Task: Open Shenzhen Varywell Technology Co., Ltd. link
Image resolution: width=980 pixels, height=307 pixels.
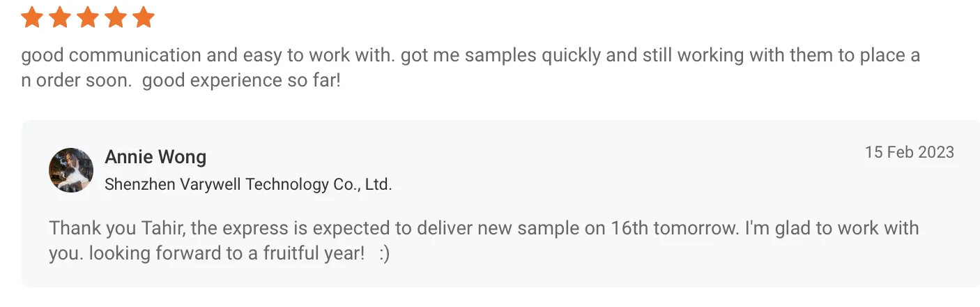Action: [248, 185]
